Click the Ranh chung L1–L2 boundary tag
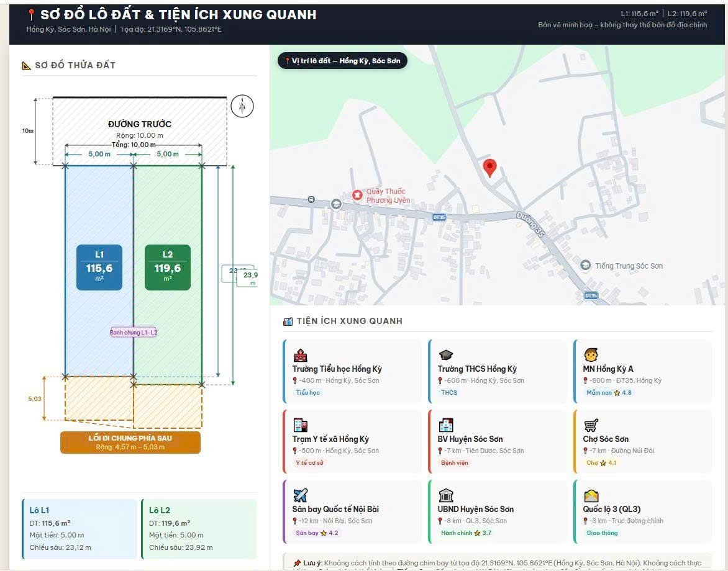Screen dimensions: 728x571 (x=134, y=332)
